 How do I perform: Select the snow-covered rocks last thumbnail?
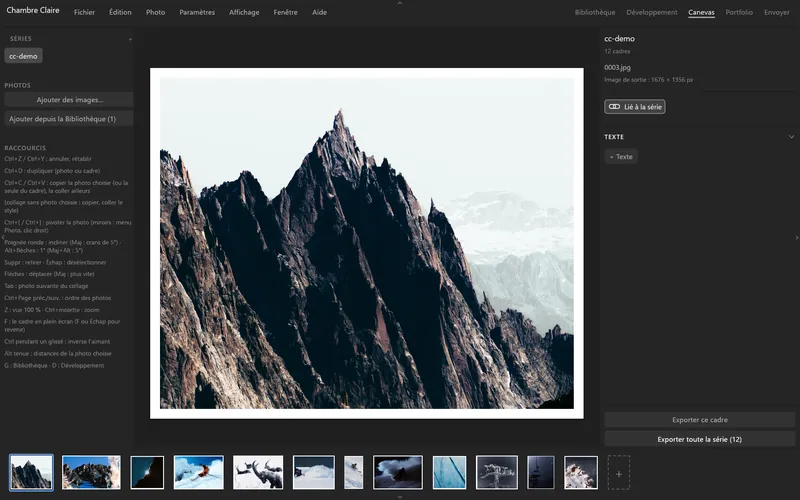(x=581, y=472)
